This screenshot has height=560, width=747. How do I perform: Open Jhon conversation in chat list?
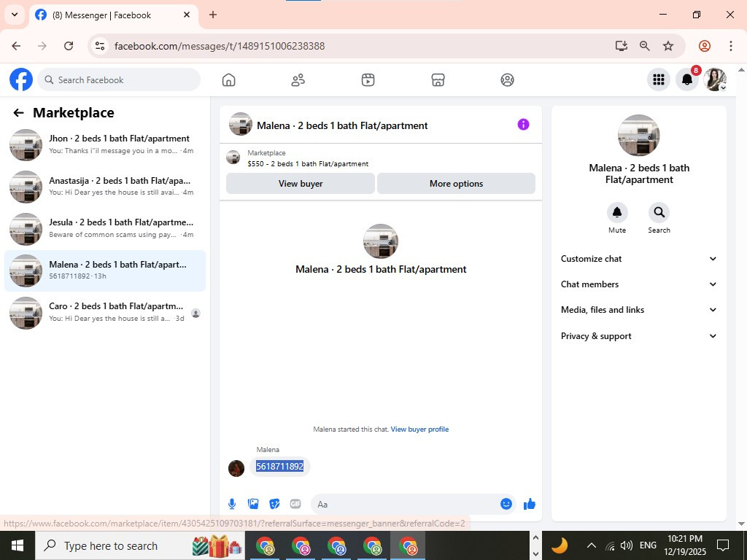pyautogui.click(x=105, y=145)
